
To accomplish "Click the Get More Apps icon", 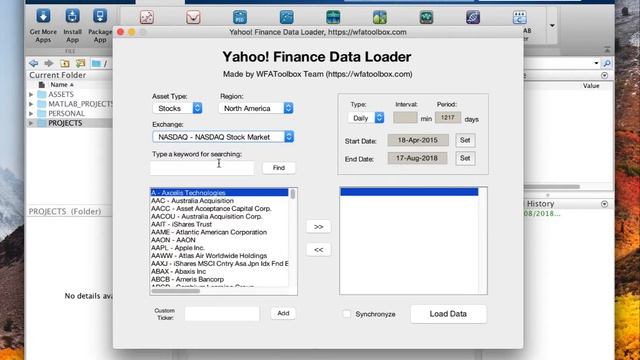I will click(43, 16).
